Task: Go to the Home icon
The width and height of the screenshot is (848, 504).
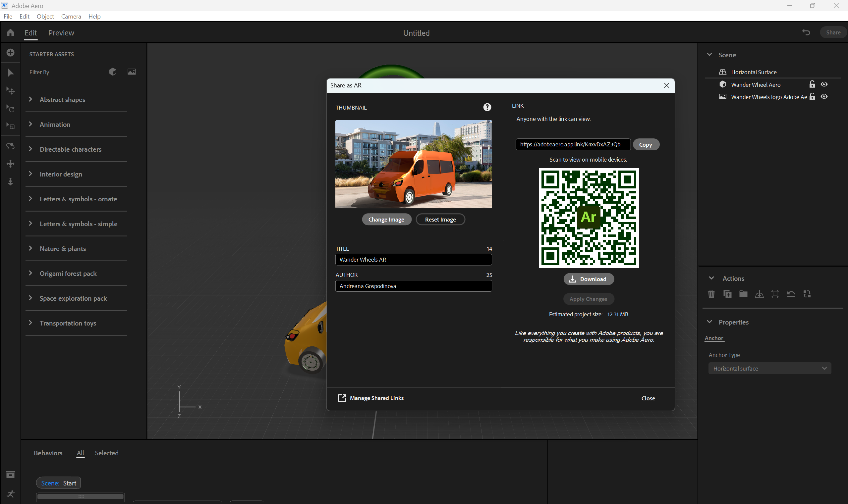Action: click(x=10, y=32)
